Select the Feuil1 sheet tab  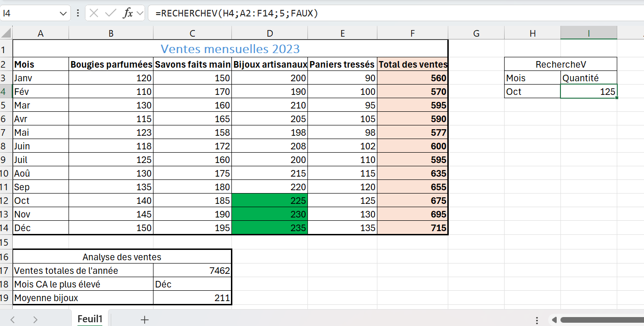click(90, 318)
